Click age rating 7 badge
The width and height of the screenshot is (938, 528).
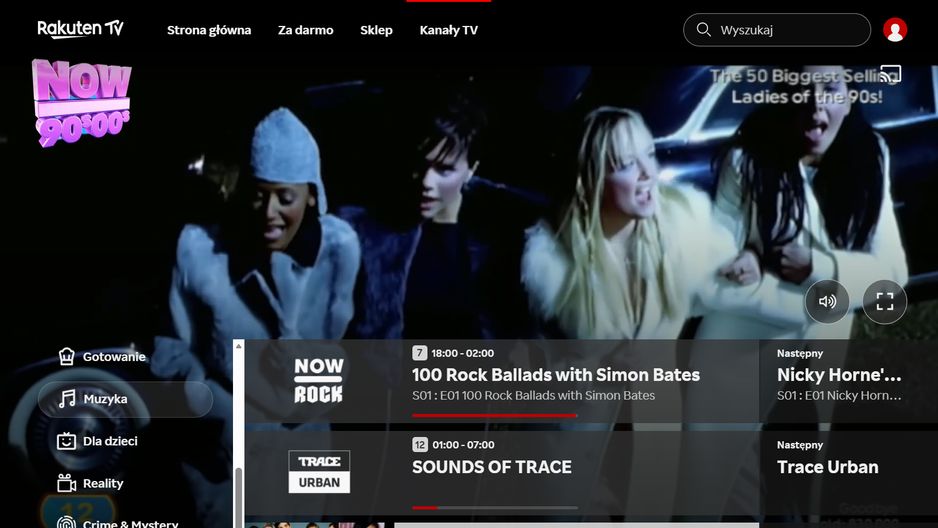coord(419,353)
